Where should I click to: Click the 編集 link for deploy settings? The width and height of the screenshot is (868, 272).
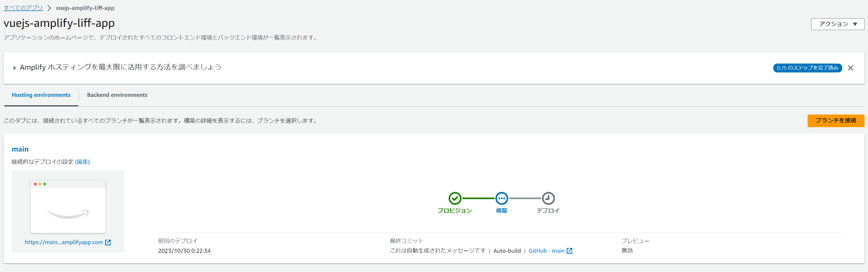82,161
